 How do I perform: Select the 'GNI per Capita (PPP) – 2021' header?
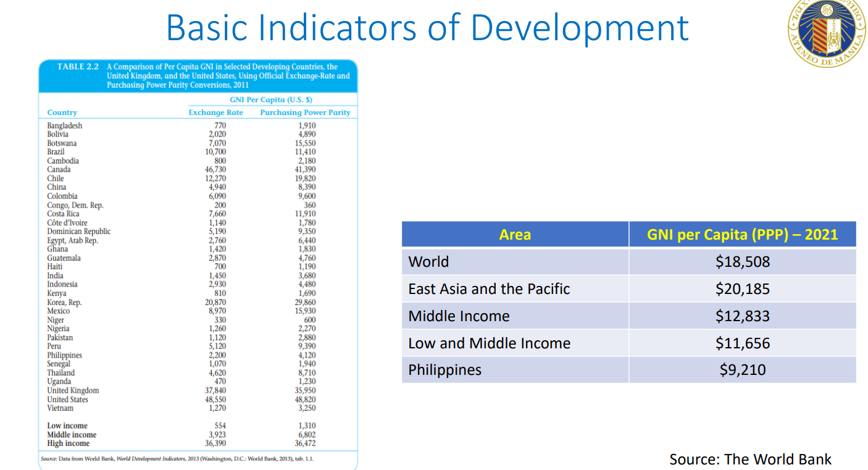tap(742, 235)
